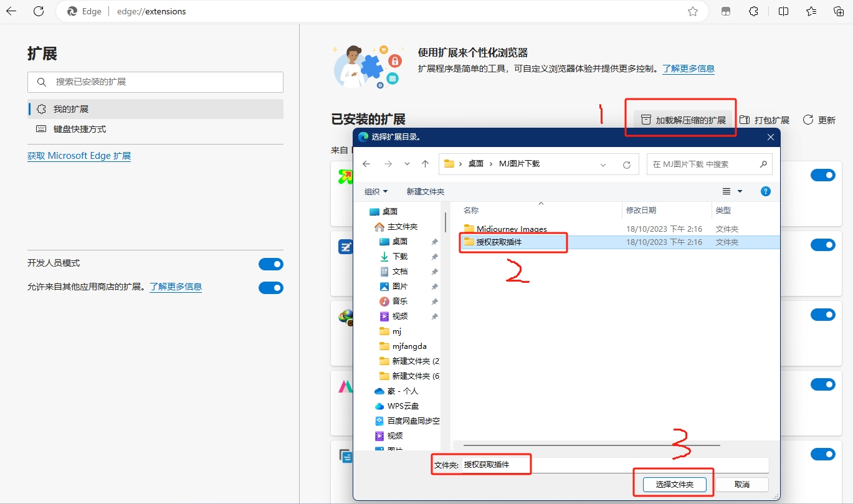Open the previous locations dropdown of path bar
This screenshot has width=853, height=504.
coord(603,164)
